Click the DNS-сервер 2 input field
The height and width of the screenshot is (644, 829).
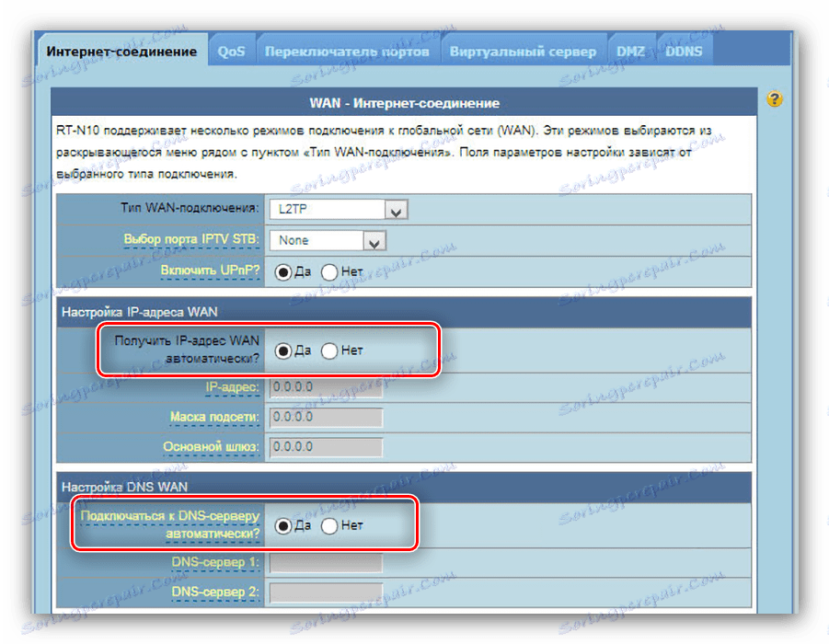(x=326, y=592)
